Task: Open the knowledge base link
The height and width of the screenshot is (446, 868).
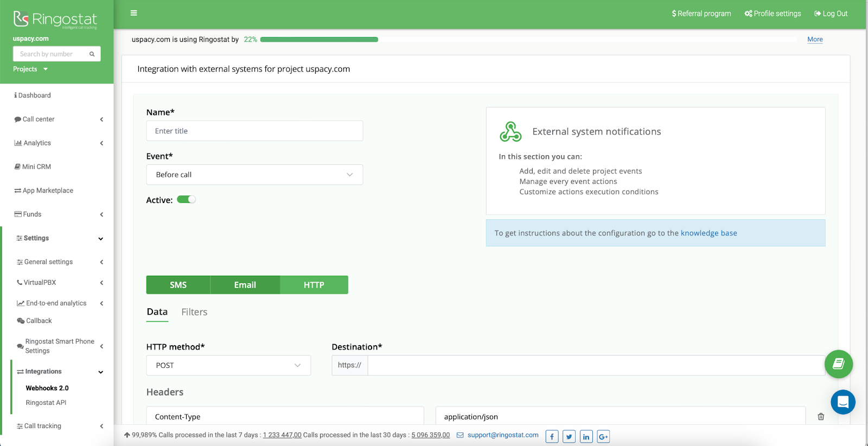Action: click(x=709, y=233)
